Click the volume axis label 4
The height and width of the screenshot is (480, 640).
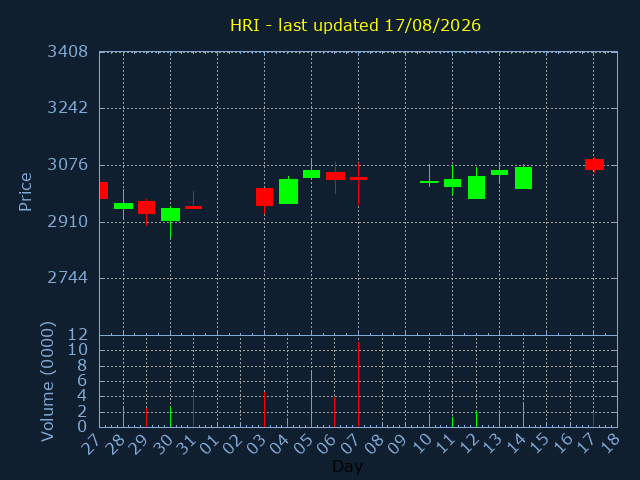[82, 396]
